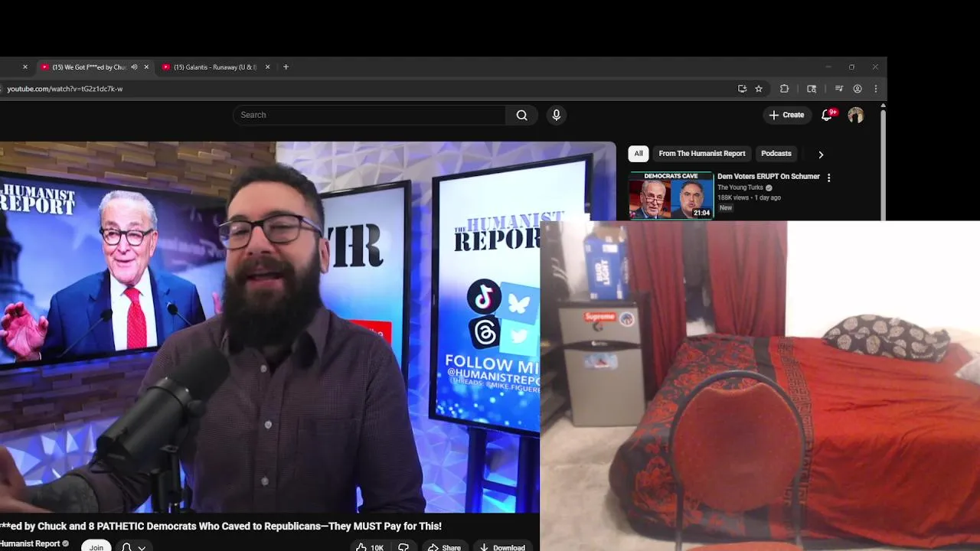Click the address bar URL
The height and width of the screenshot is (551, 980).
[x=65, y=89]
